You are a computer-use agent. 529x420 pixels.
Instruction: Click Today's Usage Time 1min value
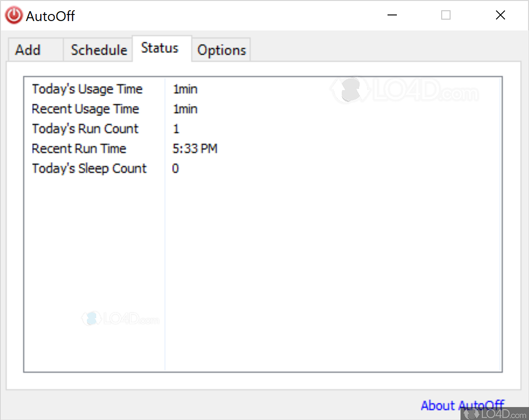pos(185,89)
